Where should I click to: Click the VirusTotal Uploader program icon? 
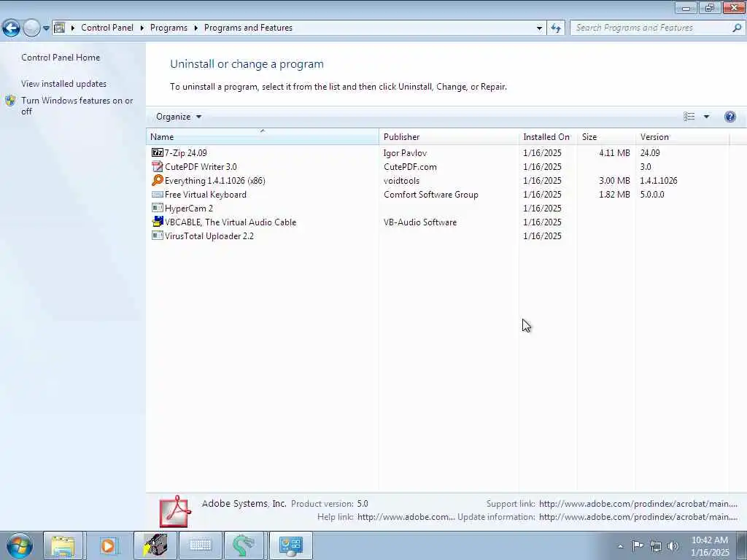click(x=158, y=236)
